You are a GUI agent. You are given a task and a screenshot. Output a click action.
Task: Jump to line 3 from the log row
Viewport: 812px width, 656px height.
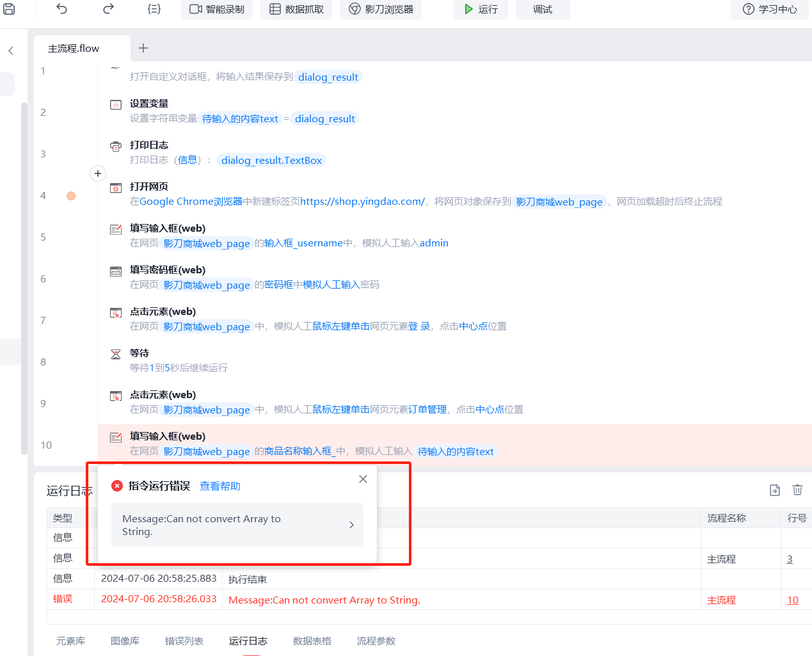point(790,559)
